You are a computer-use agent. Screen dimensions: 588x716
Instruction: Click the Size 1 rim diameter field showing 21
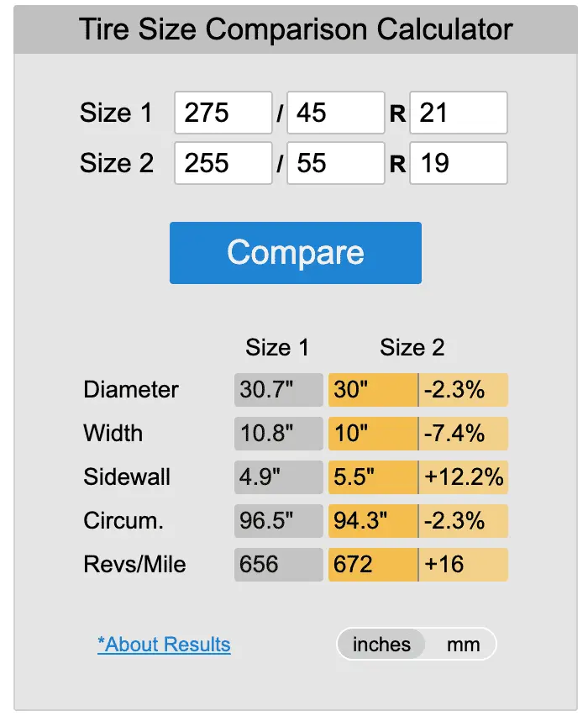point(458,113)
